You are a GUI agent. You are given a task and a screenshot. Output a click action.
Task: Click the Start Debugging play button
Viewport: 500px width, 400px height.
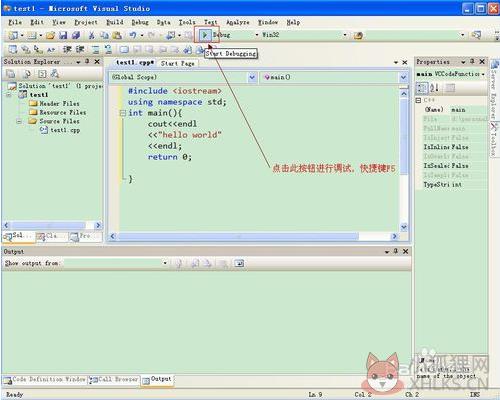click(205, 35)
